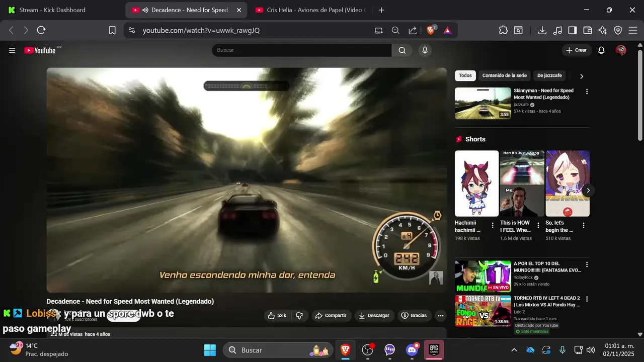Click the page vertical scrollbar
This screenshot has height=362, width=644.
(x=640, y=96)
